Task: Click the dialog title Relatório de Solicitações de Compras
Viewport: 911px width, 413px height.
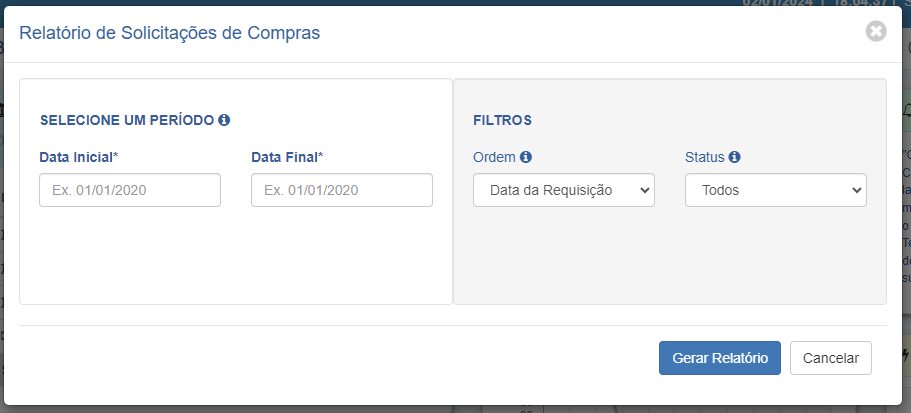Action: click(170, 33)
